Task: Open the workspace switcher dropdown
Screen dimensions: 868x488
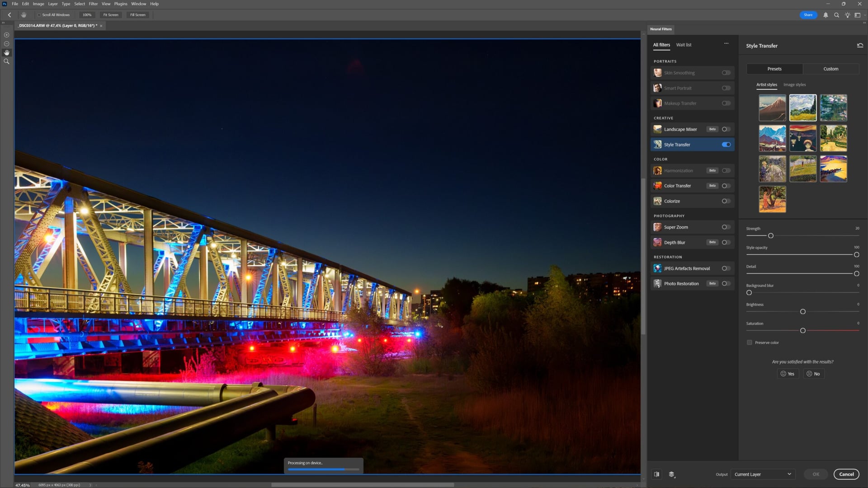Action: click(x=859, y=15)
